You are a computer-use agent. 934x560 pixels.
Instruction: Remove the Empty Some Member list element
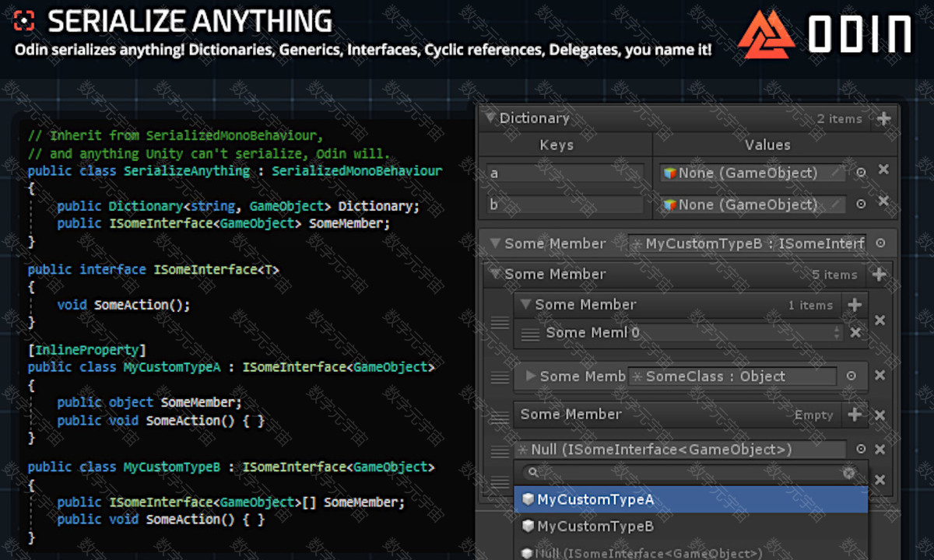[880, 415]
